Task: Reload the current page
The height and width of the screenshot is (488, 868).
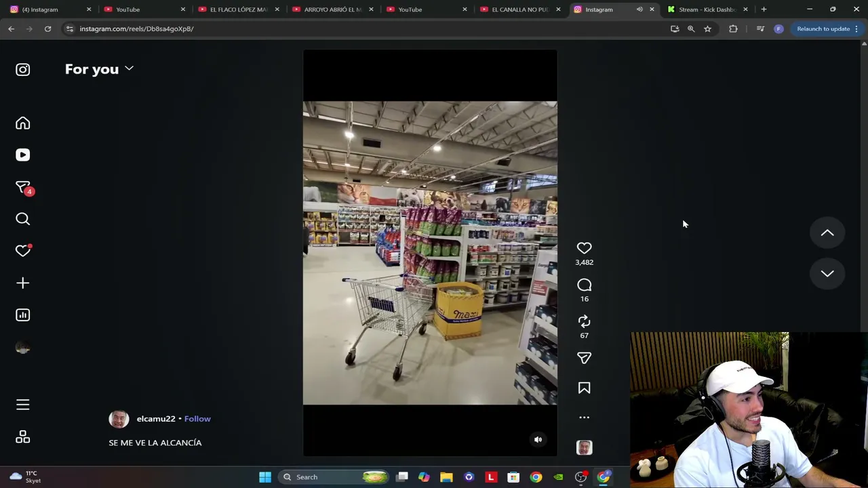Action: click(x=47, y=28)
